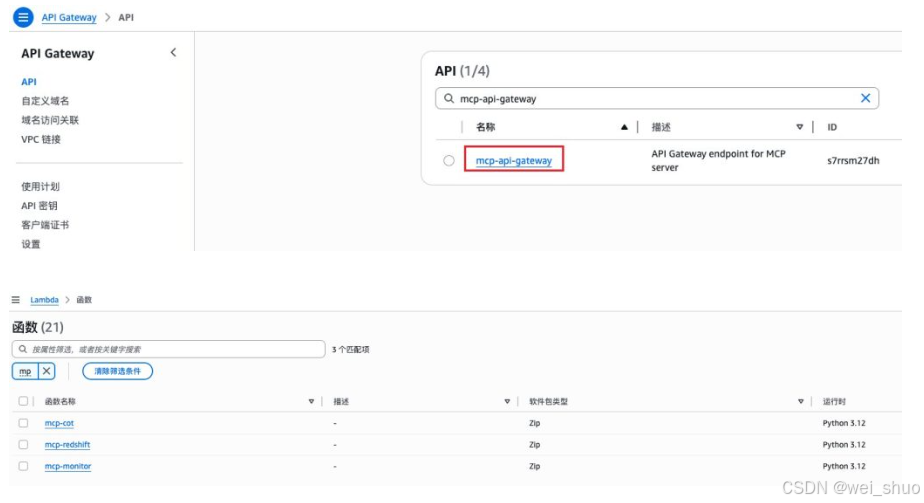
Task: Open the 函数名称 column sort arrow
Action: pos(311,401)
